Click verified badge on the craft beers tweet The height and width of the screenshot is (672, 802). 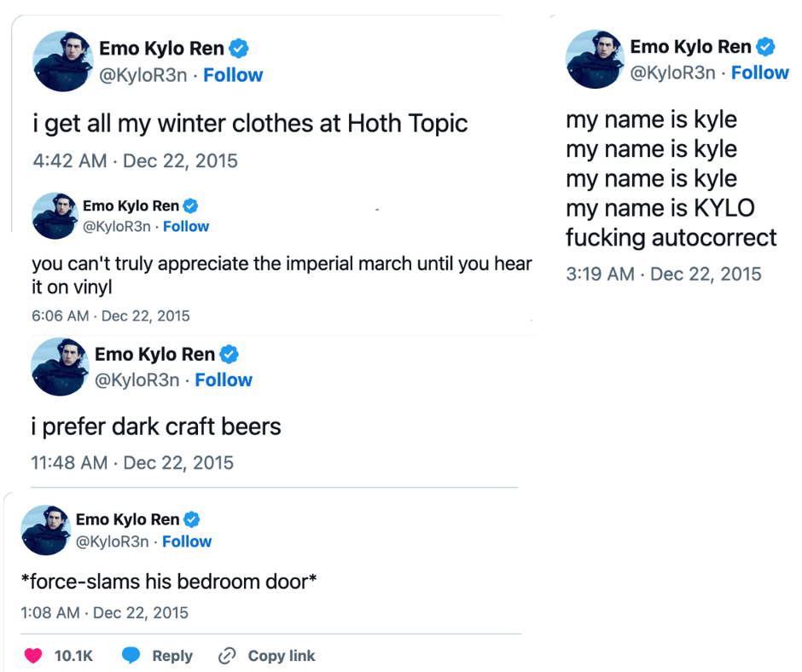[230, 354]
